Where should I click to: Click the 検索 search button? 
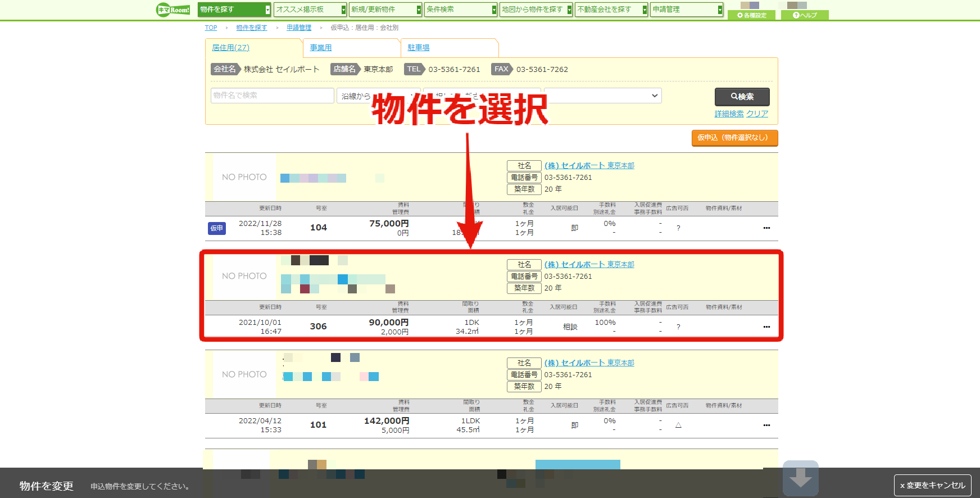[742, 97]
